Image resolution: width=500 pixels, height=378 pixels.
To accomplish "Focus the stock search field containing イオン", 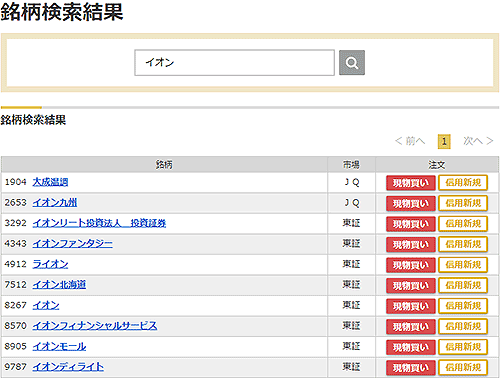I will pos(234,63).
